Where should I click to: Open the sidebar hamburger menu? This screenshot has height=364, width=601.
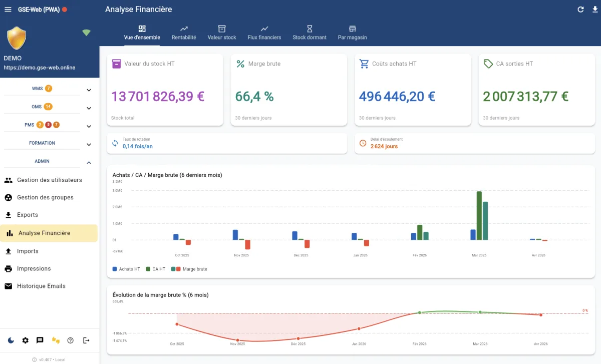pyautogui.click(x=8, y=9)
